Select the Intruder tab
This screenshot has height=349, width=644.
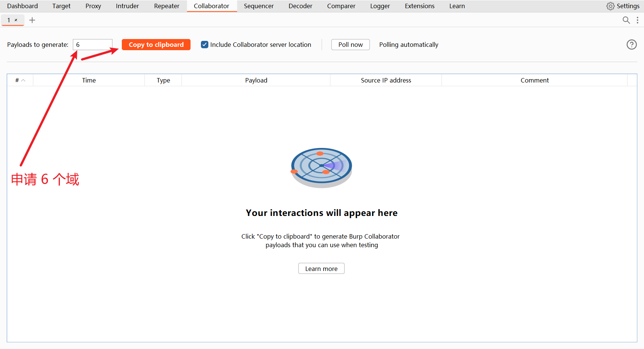click(x=127, y=6)
